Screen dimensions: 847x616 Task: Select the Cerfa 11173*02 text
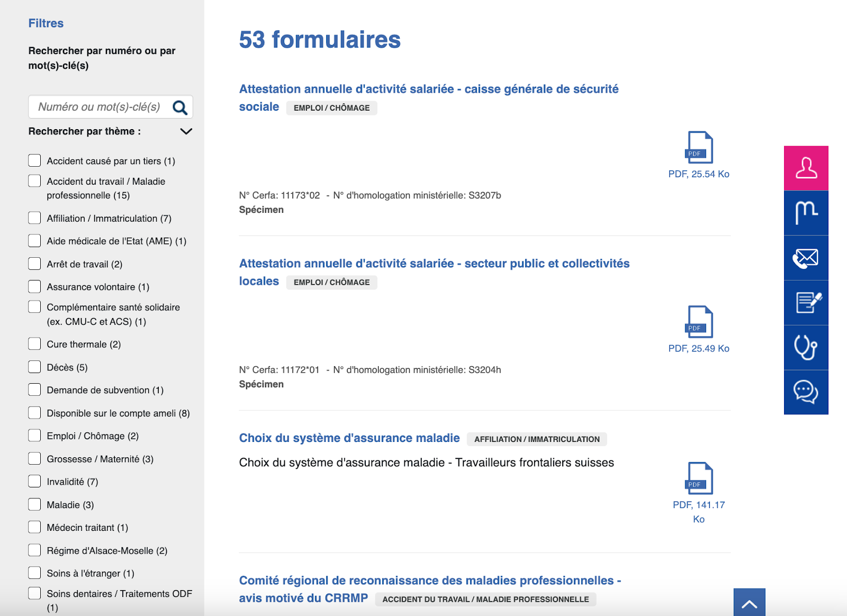[280, 195]
